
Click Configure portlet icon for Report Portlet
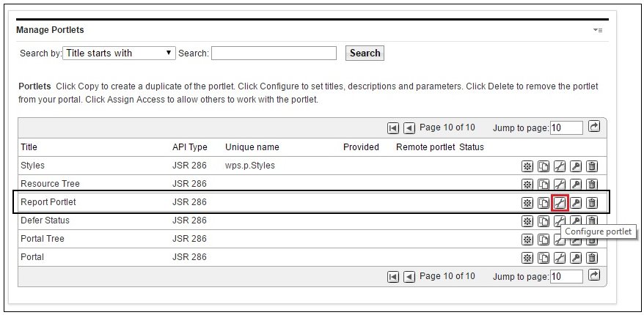[x=560, y=203]
